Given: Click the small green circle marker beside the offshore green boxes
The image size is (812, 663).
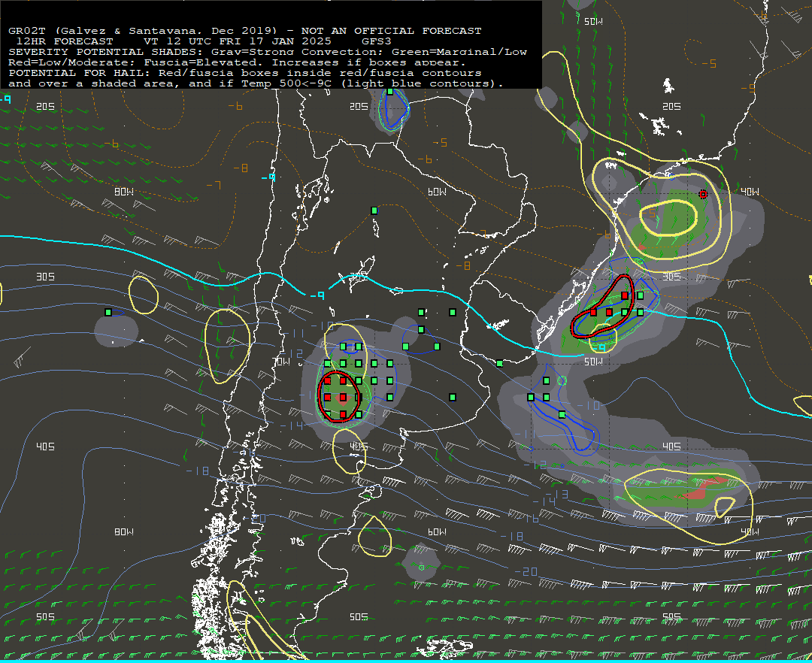Looking at the screenshot, I should tap(562, 380).
